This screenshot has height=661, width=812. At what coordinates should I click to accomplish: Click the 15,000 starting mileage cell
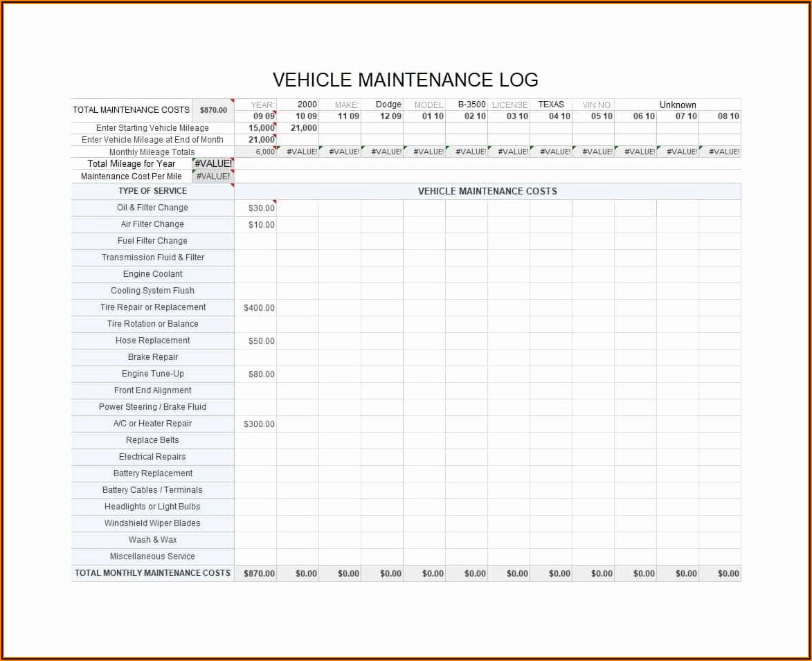(x=262, y=128)
